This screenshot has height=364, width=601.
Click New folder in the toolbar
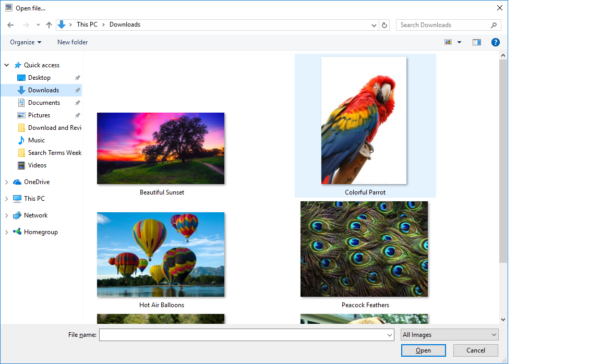pyautogui.click(x=73, y=42)
